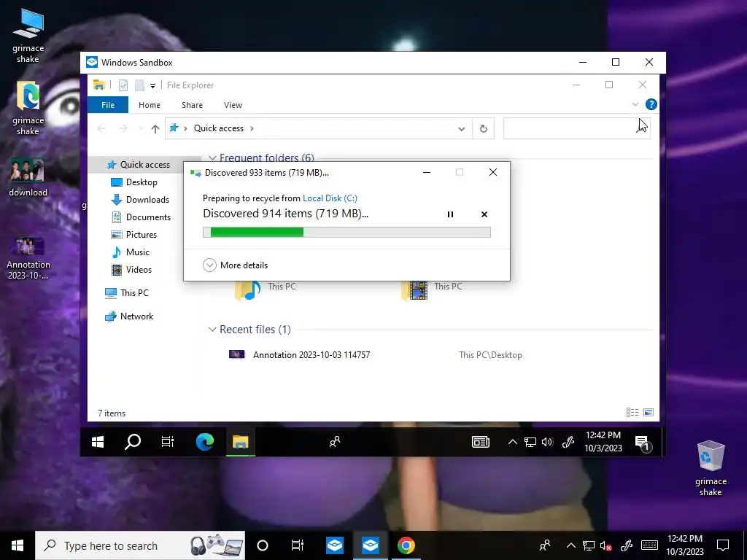
Task: Open the grimace shake Recycle Bin icon
Action: tap(711, 468)
